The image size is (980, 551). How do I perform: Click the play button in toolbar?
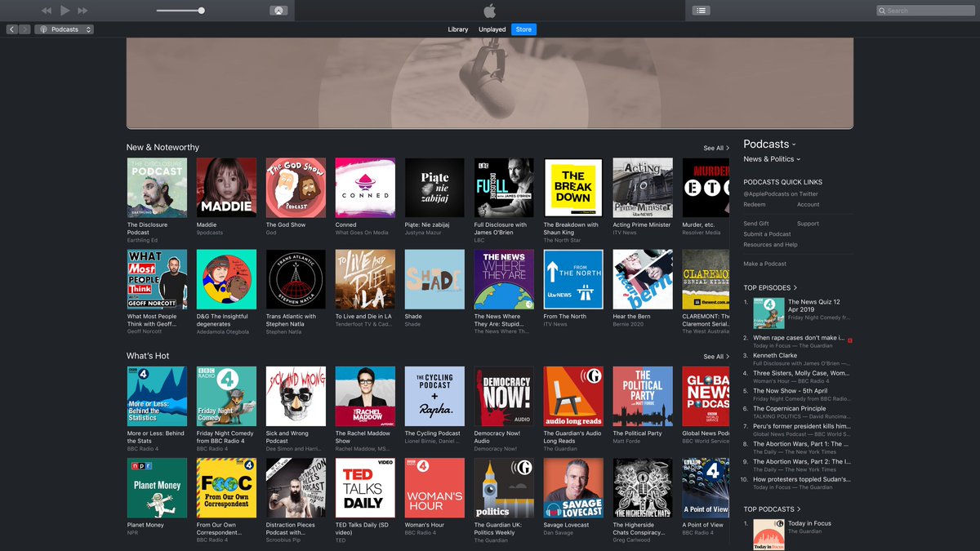tap(65, 11)
